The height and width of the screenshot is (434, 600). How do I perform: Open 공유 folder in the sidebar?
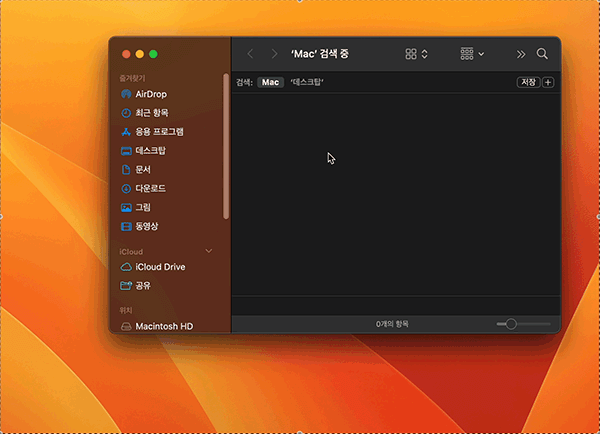point(135,286)
